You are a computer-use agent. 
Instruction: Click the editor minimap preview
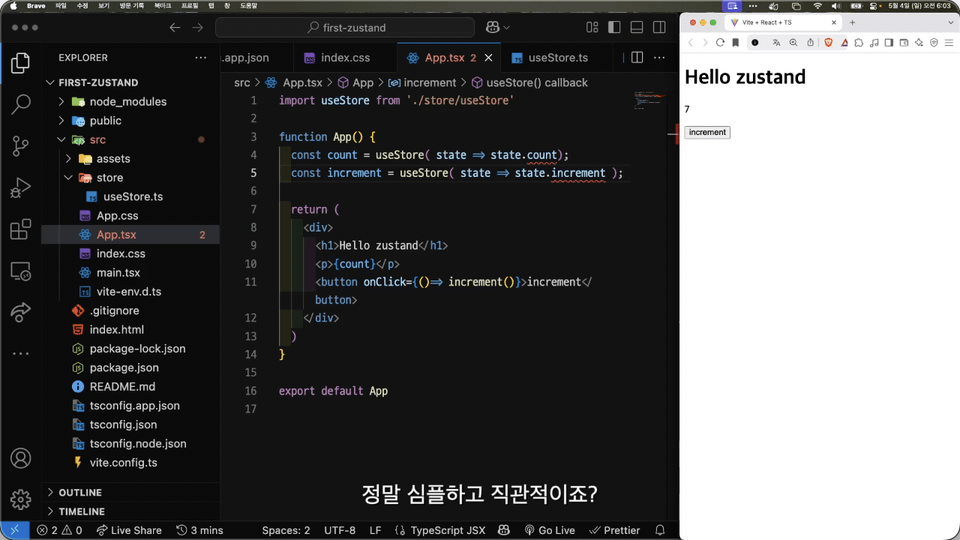pyautogui.click(x=648, y=99)
